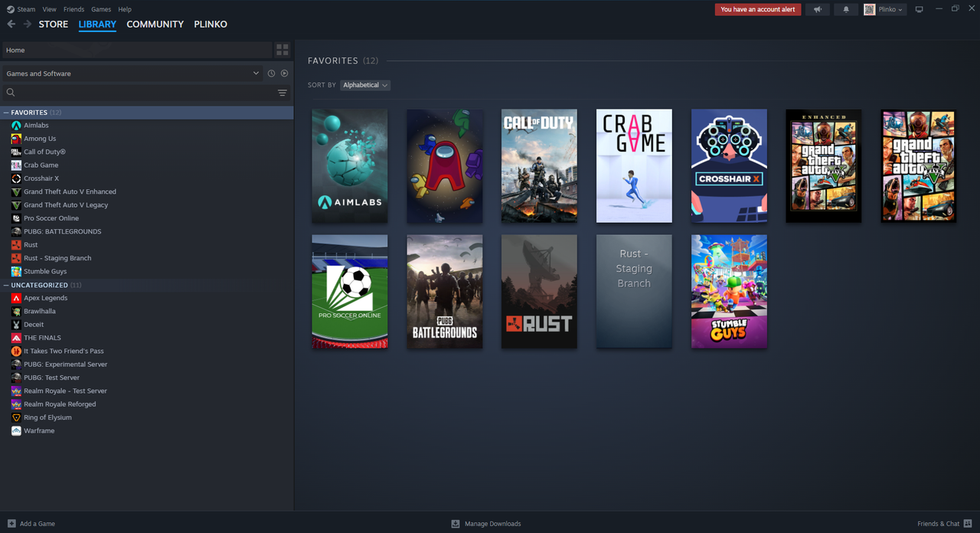
Task: Select the Stumble Guys cover
Action: coord(729,292)
